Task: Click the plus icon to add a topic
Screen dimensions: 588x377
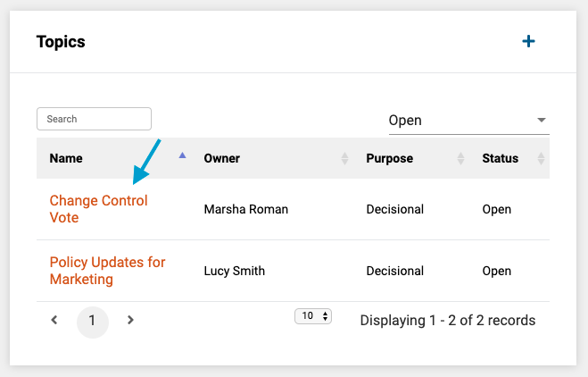Action: (528, 41)
